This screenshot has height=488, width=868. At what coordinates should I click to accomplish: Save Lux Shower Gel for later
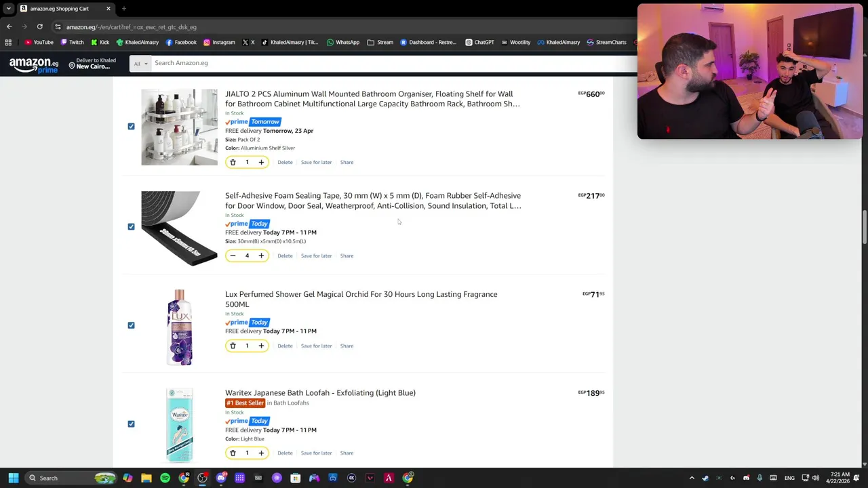[316, 346]
